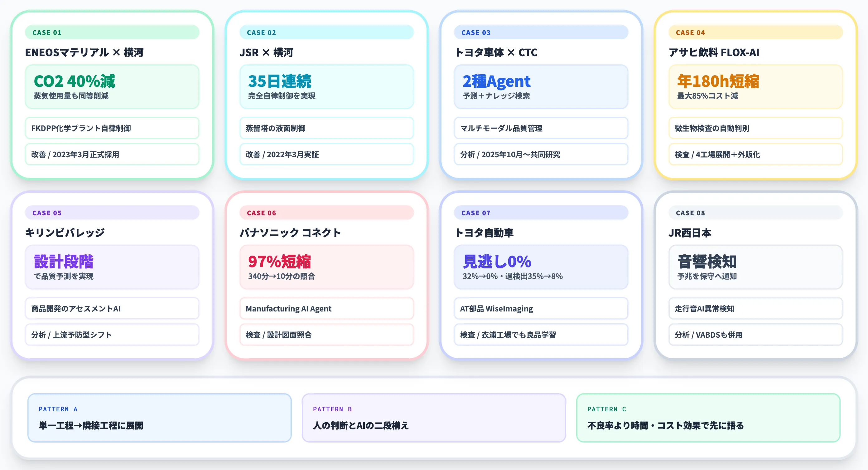
Task: Select FKDPP化学プラント自律制御 row
Action: pyautogui.click(x=112, y=128)
